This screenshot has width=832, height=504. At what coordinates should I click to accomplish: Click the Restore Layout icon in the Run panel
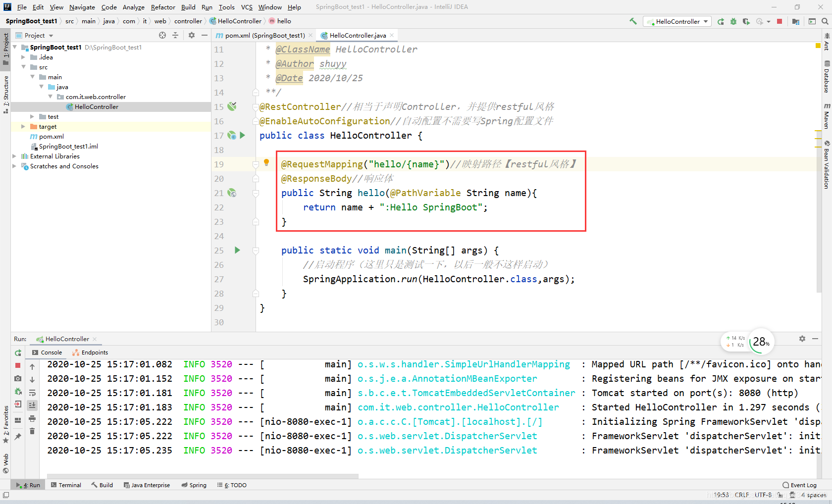click(18, 420)
